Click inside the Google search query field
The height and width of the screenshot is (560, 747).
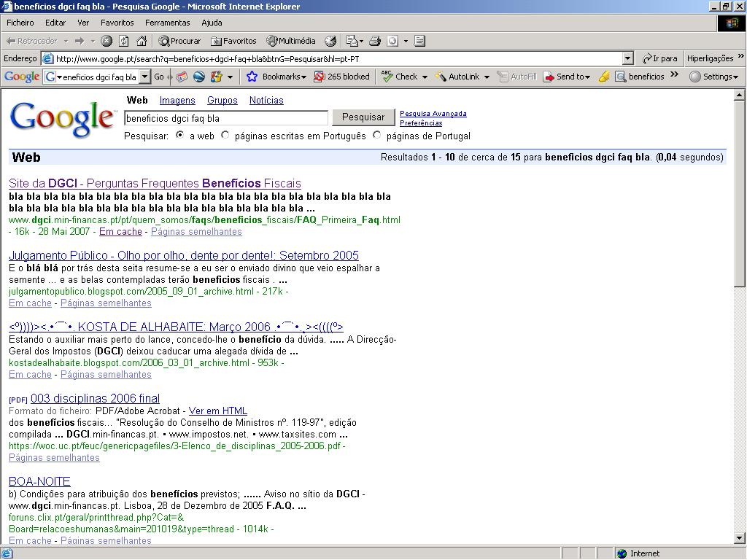(226, 118)
